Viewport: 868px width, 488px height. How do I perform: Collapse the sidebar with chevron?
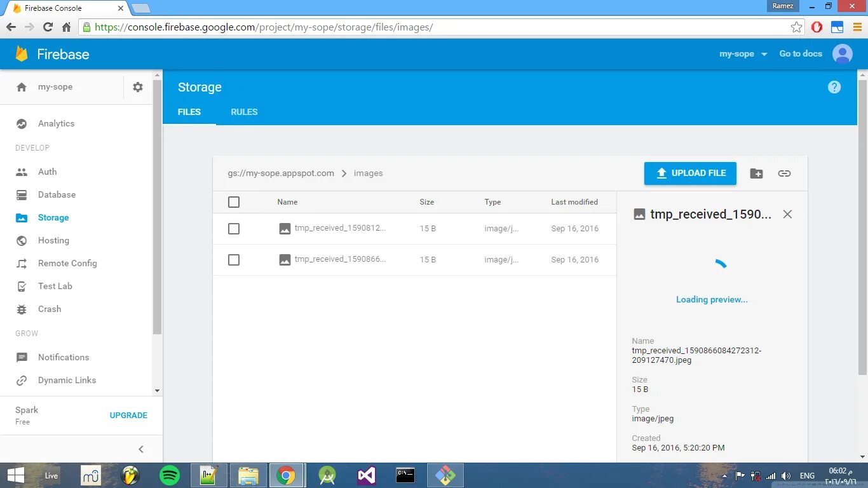[141, 449]
